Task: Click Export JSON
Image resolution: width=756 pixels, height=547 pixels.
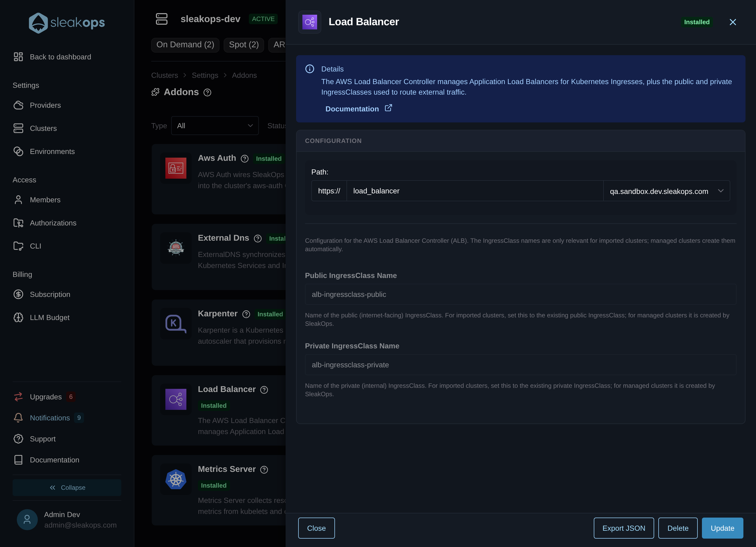Action: click(624, 528)
